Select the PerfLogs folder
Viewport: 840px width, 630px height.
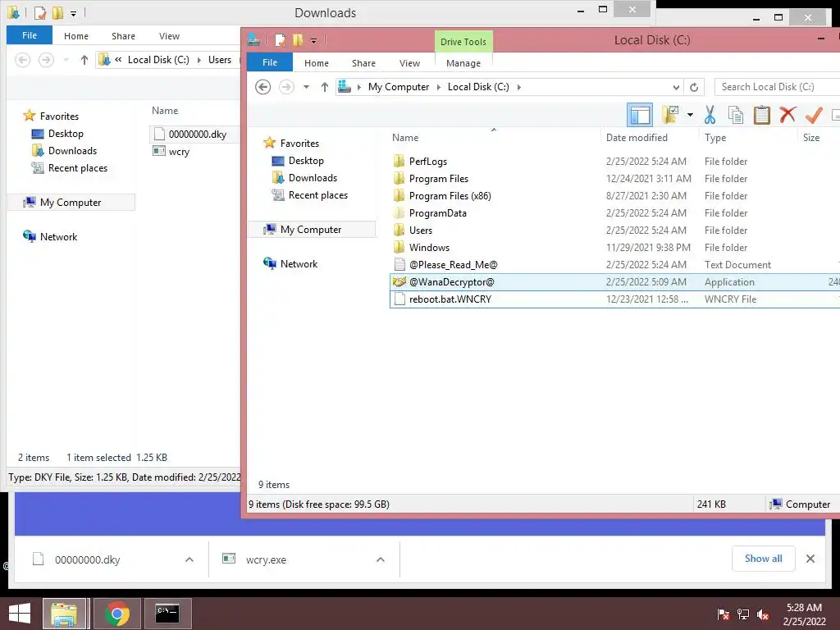[x=427, y=162]
